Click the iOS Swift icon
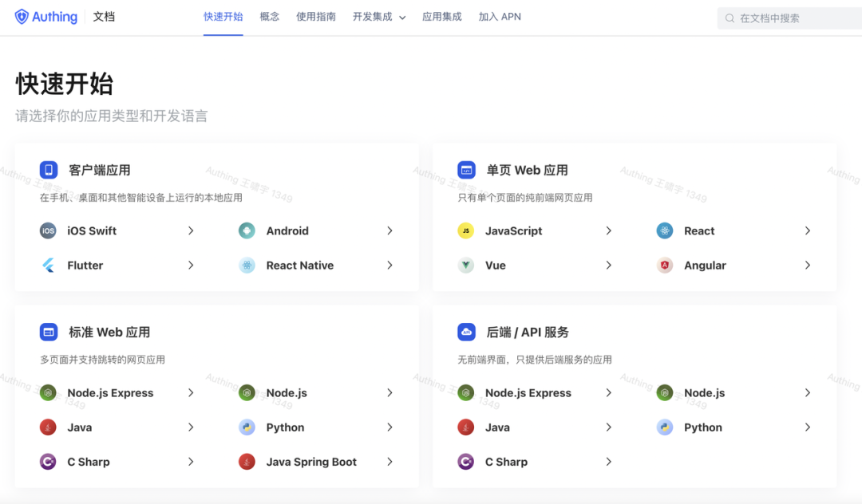The height and width of the screenshot is (504, 862). pyautogui.click(x=48, y=230)
